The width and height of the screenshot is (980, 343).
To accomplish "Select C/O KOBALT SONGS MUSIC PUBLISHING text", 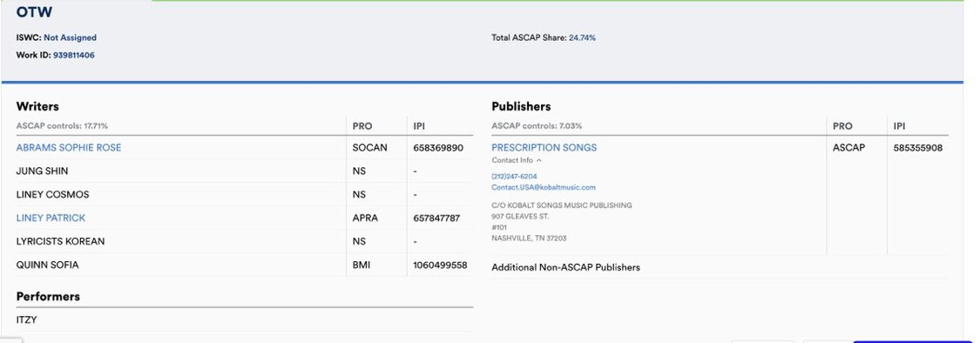I will [561, 205].
